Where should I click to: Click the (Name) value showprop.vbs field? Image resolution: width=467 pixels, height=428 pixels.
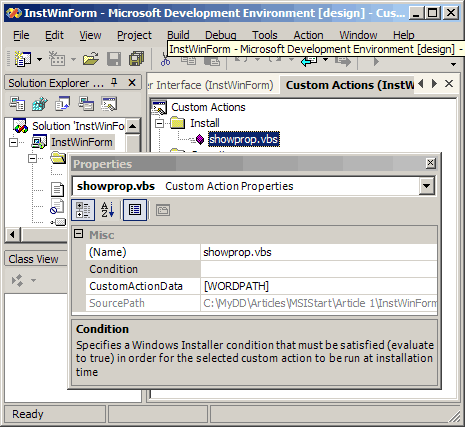pos(319,252)
